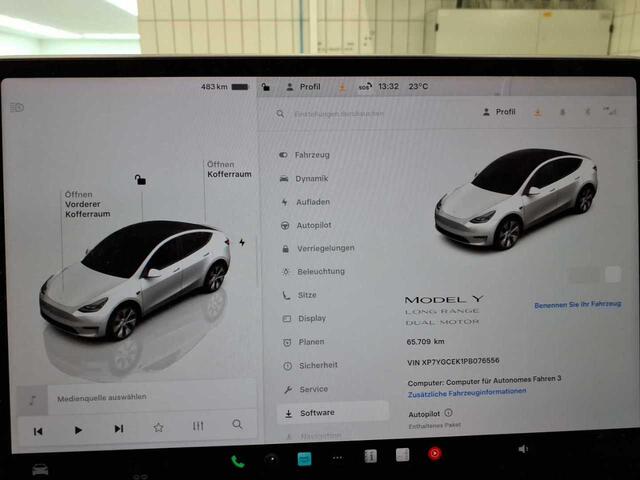Click the volume speaker icon
This screenshot has height=480, width=640.
tap(523, 449)
